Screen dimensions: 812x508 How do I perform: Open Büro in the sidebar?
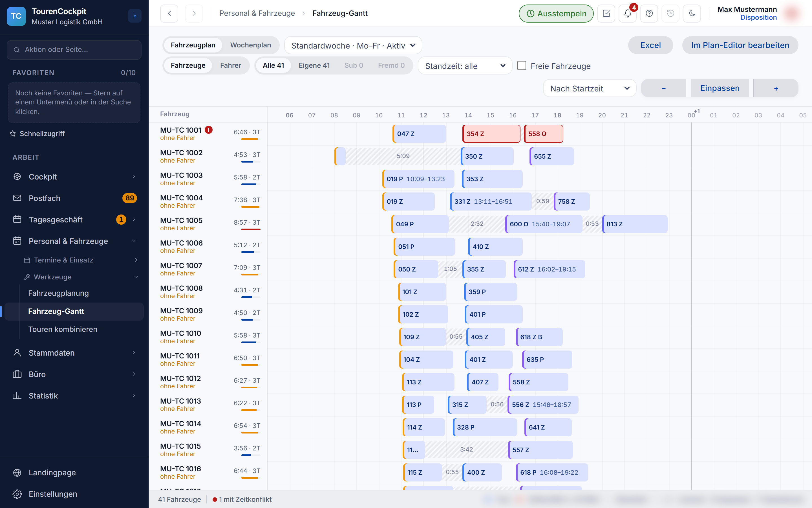pos(74,374)
